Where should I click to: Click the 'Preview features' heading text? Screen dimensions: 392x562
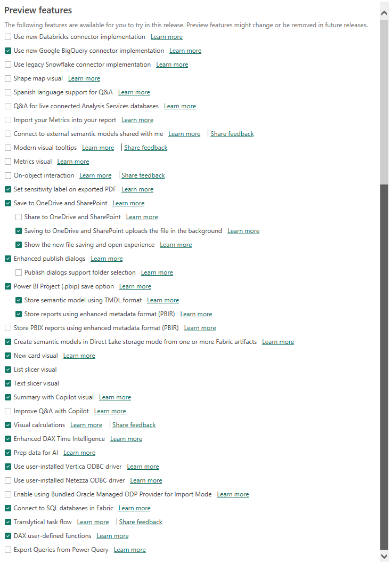(x=38, y=10)
